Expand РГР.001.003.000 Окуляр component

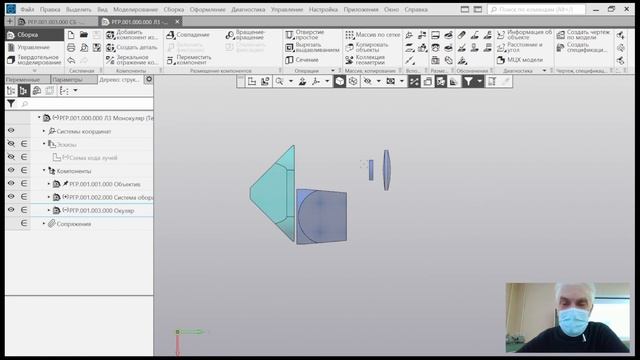[x=49, y=210]
